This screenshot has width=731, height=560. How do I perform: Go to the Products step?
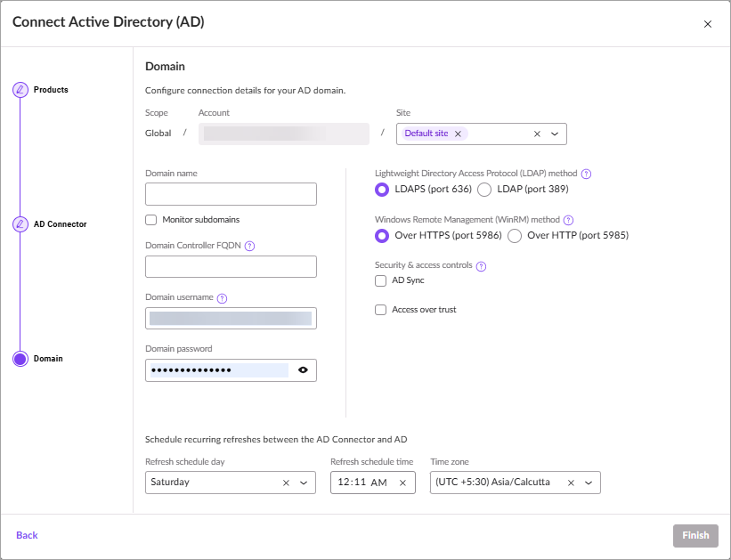[x=20, y=90]
